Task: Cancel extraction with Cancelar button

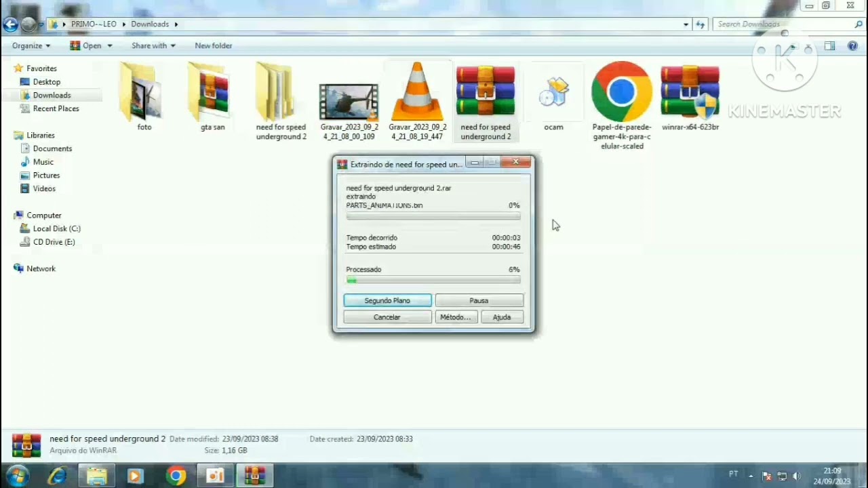Action: (x=387, y=317)
